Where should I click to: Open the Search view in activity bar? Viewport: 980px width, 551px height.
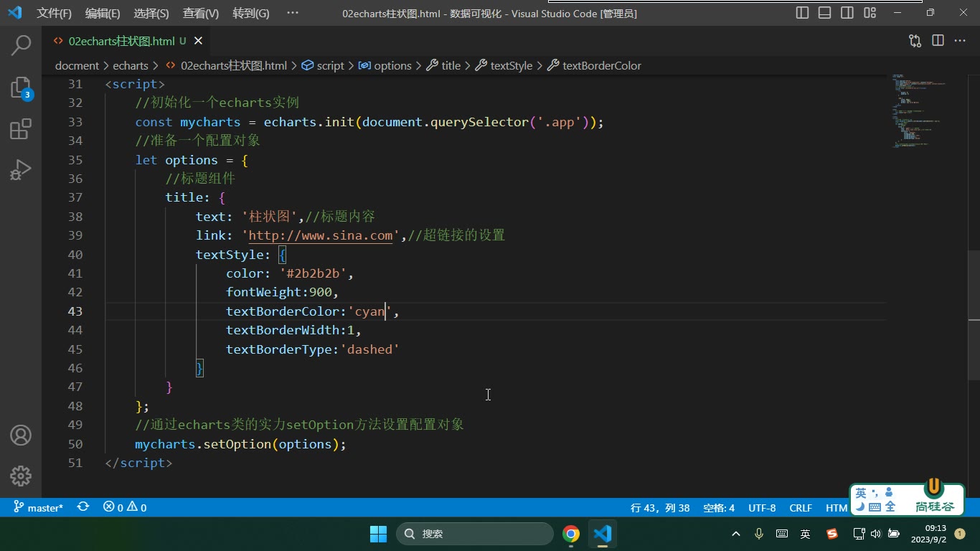[21, 45]
